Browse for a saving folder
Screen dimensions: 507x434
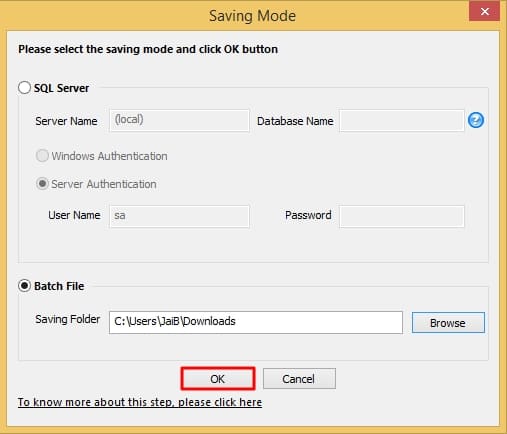448,323
